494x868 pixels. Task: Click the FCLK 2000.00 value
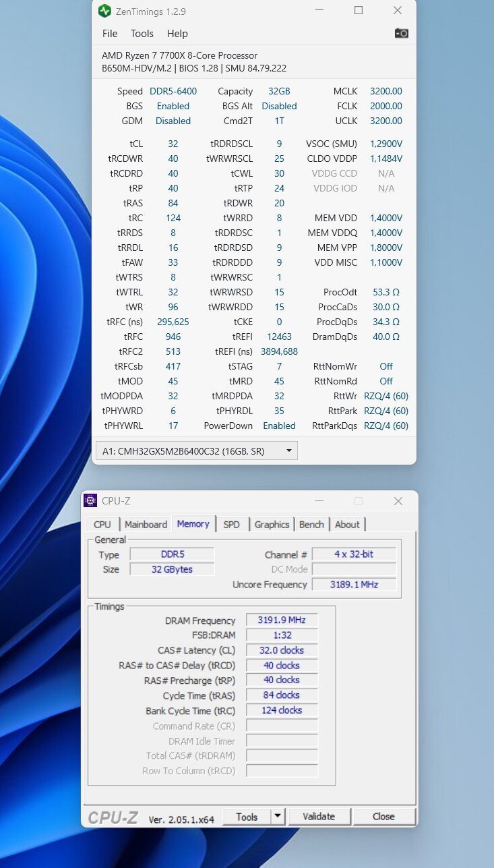click(x=386, y=106)
